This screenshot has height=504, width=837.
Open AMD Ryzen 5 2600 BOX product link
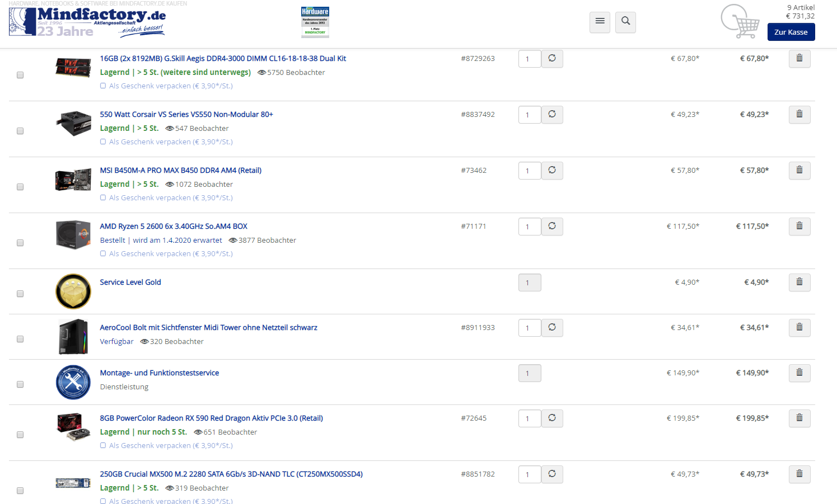click(x=174, y=226)
